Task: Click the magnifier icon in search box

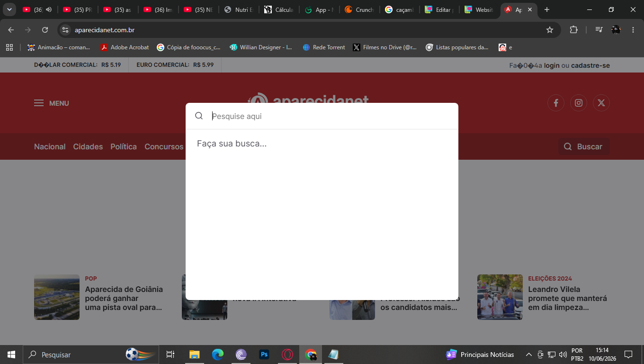Action: point(199,116)
